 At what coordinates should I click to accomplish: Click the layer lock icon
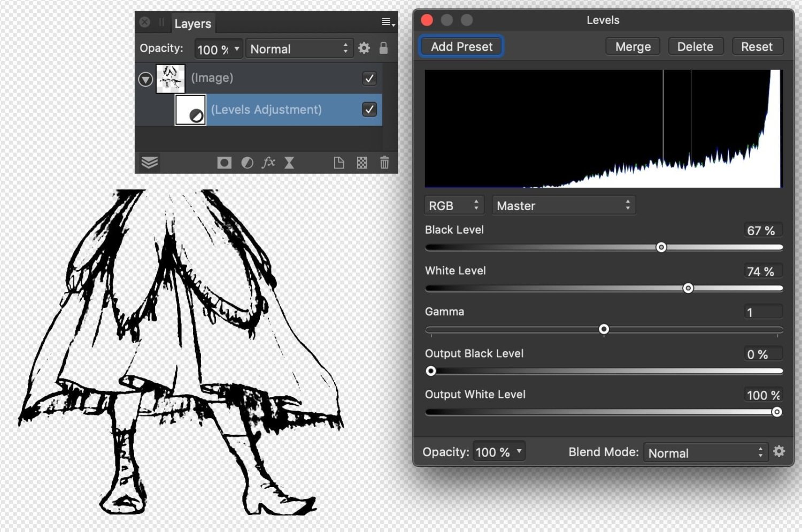(x=383, y=48)
